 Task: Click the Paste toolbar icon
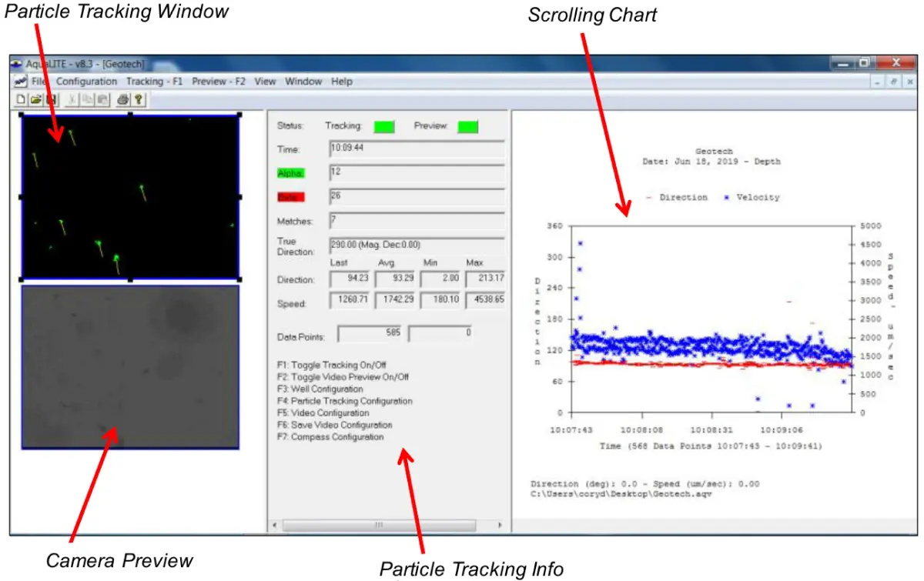pos(102,99)
